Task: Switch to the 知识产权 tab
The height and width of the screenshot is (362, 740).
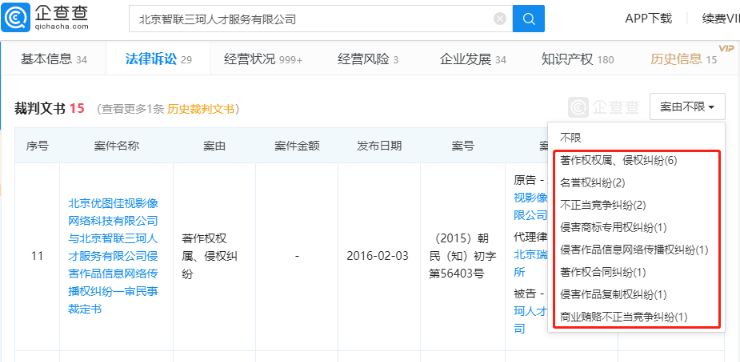Action: [x=578, y=59]
